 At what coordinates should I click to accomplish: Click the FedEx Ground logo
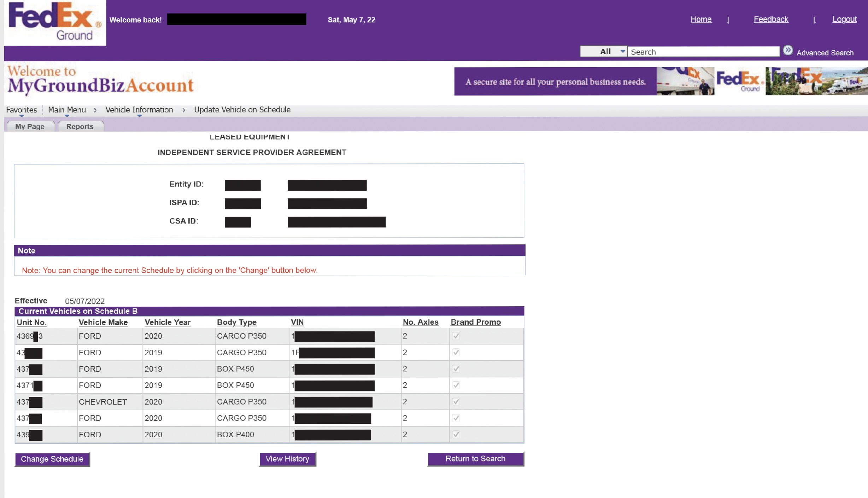tap(55, 22)
